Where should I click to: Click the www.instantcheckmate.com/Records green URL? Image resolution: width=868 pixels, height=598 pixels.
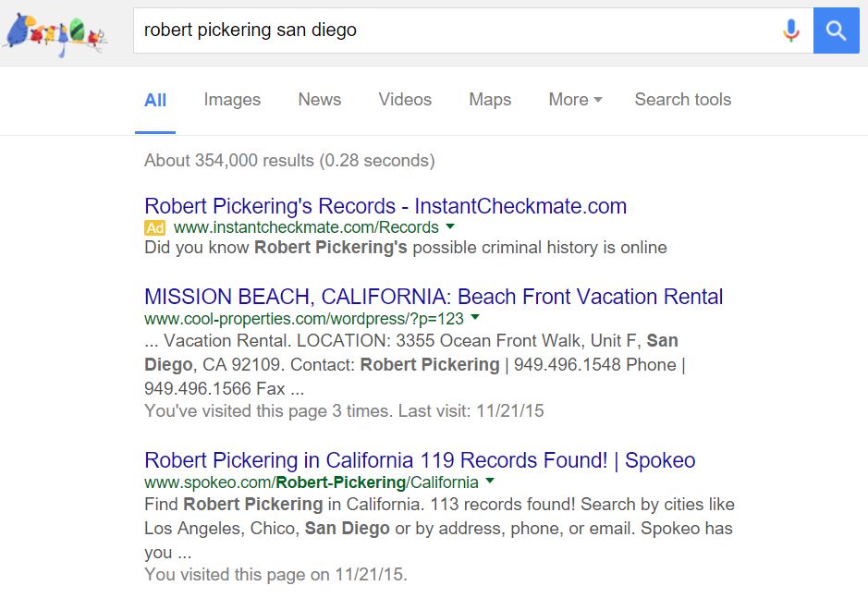305,227
